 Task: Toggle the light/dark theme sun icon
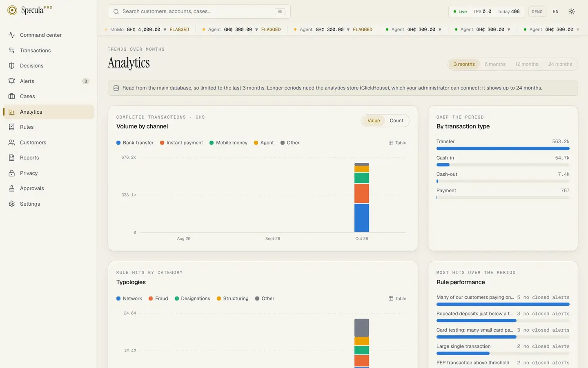coord(572,11)
